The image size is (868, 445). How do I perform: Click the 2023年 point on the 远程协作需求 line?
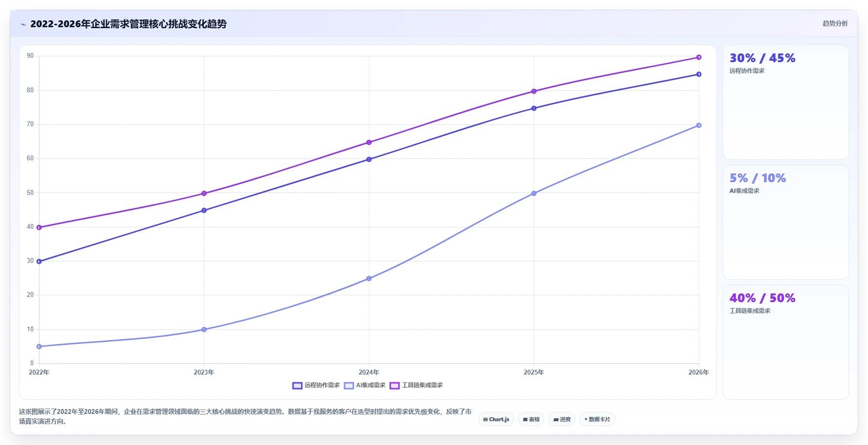pyautogui.click(x=204, y=210)
